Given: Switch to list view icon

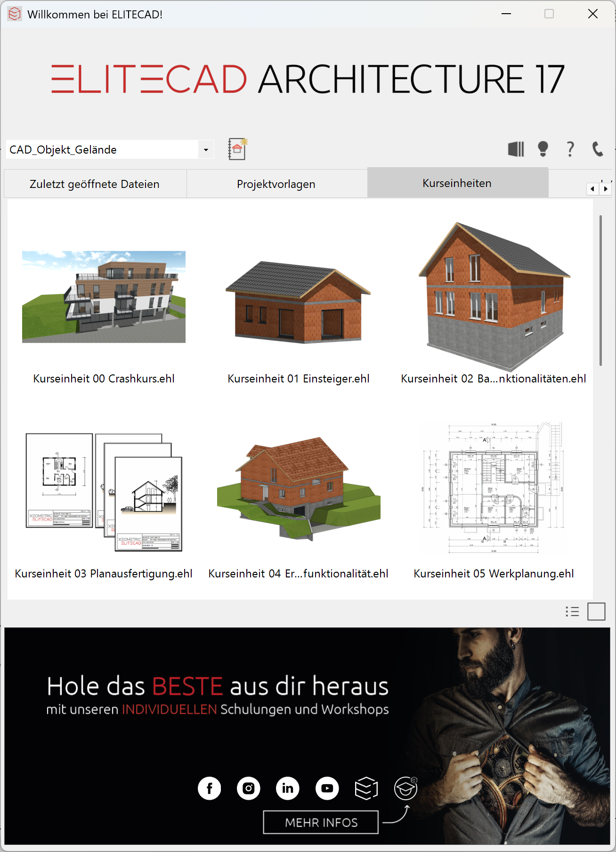Looking at the screenshot, I should click(x=572, y=612).
